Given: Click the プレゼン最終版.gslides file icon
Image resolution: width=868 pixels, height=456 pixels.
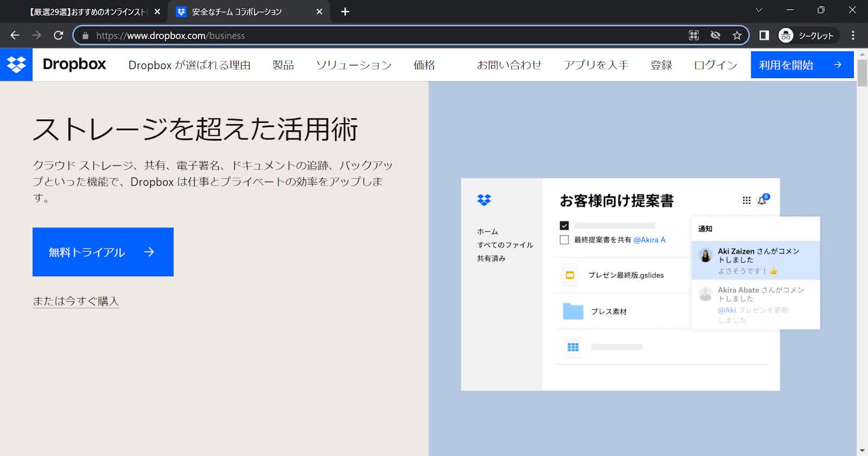Looking at the screenshot, I should click(570, 275).
